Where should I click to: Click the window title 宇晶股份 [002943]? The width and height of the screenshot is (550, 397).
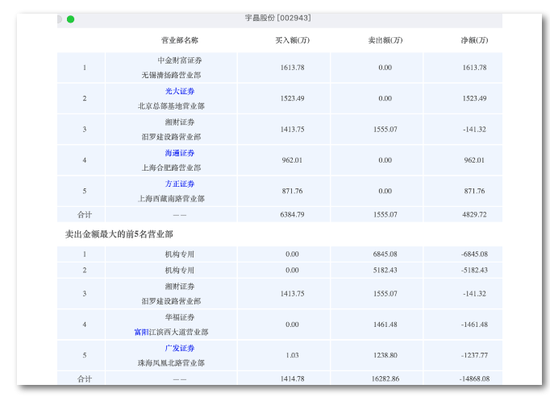point(278,18)
